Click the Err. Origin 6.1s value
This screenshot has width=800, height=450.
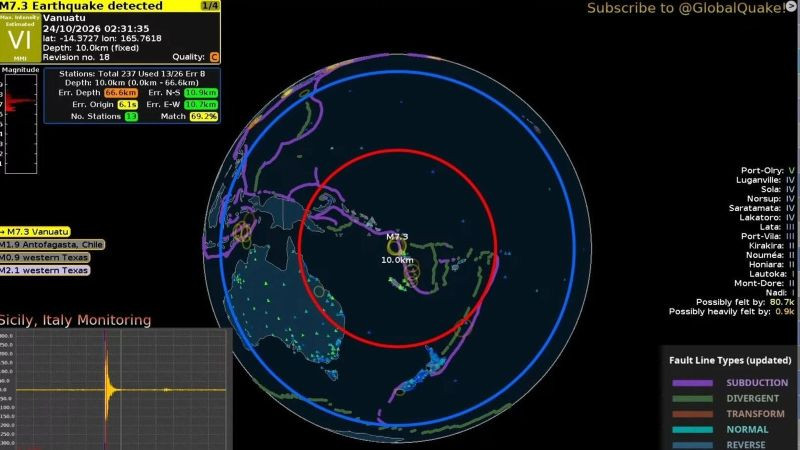pyautogui.click(x=128, y=105)
